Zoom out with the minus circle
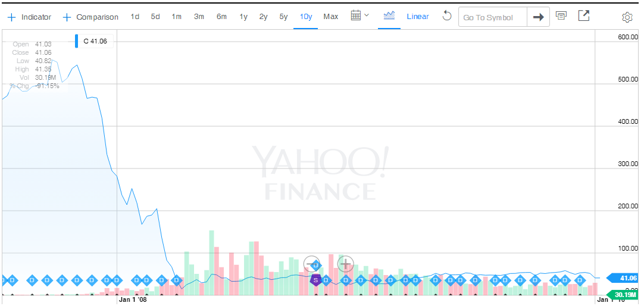Viewport: 644px width, 306px height. (x=312, y=263)
